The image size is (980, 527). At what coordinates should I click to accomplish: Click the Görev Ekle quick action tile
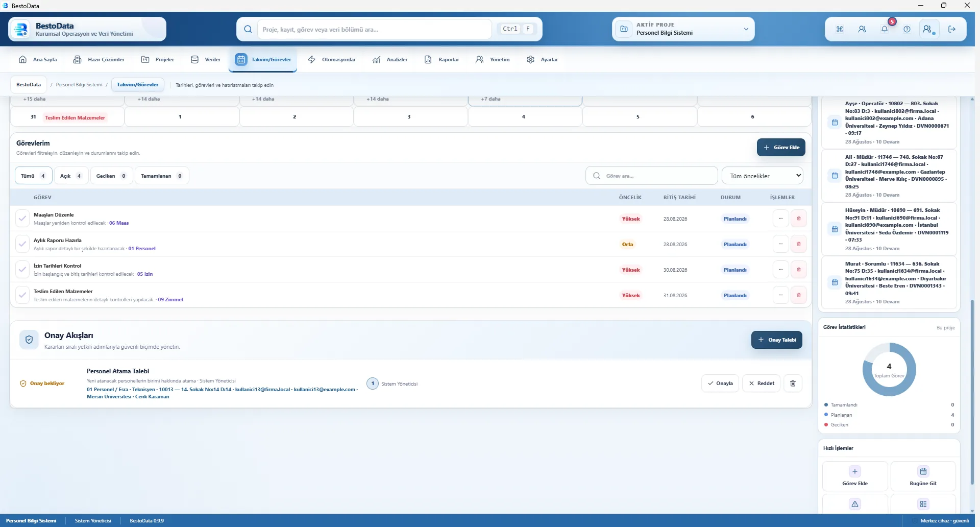tap(855, 476)
